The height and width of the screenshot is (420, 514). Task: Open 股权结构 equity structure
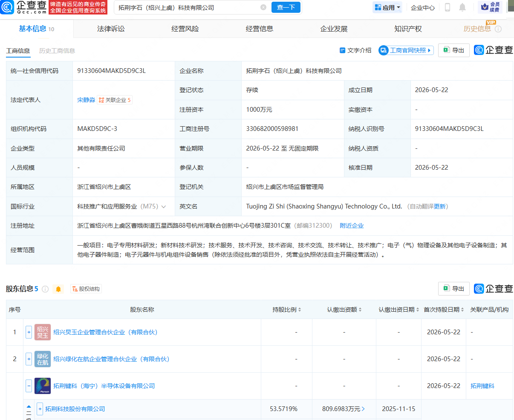(86, 289)
